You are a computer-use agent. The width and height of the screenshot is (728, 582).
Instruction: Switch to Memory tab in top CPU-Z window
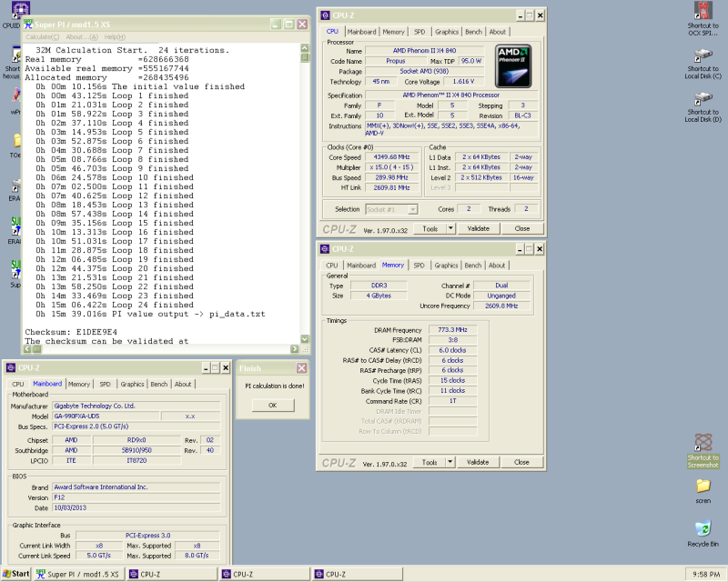point(393,32)
